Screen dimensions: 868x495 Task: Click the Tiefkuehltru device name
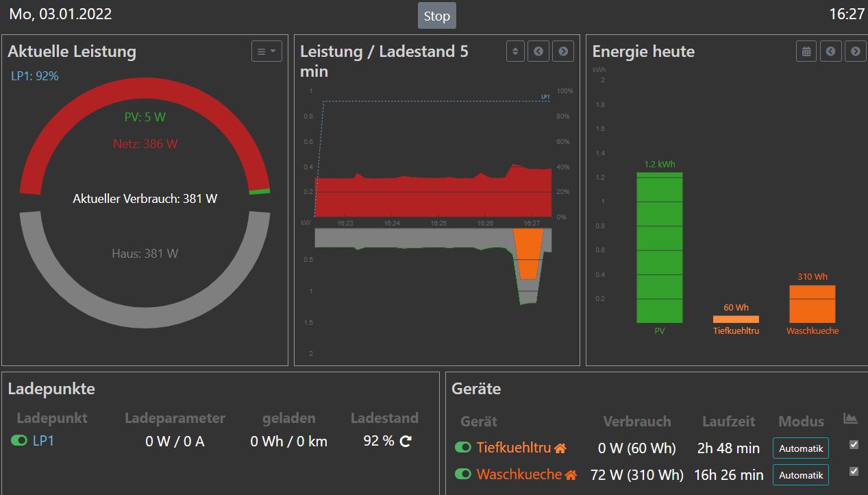pos(514,448)
